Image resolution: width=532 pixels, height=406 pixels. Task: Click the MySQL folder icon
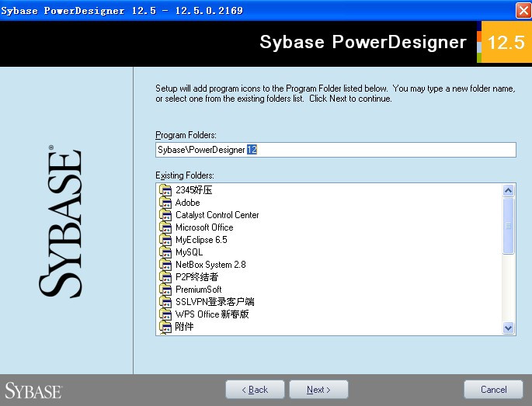[165, 252]
